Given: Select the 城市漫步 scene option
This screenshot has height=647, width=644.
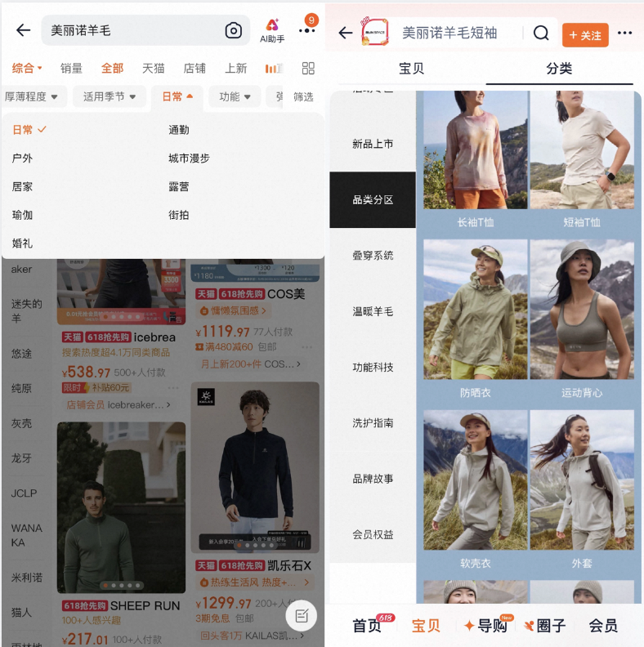Looking at the screenshot, I should click(189, 158).
